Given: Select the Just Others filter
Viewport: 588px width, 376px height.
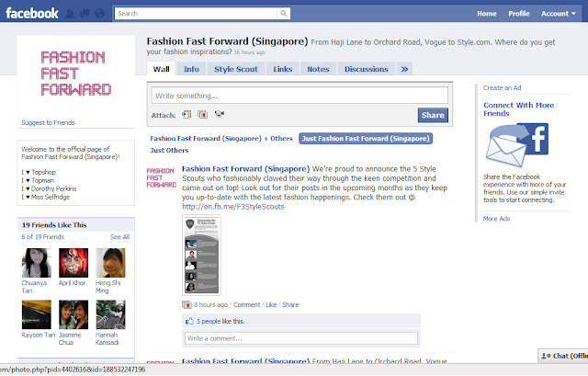Looking at the screenshot, I should coord(169,150).
